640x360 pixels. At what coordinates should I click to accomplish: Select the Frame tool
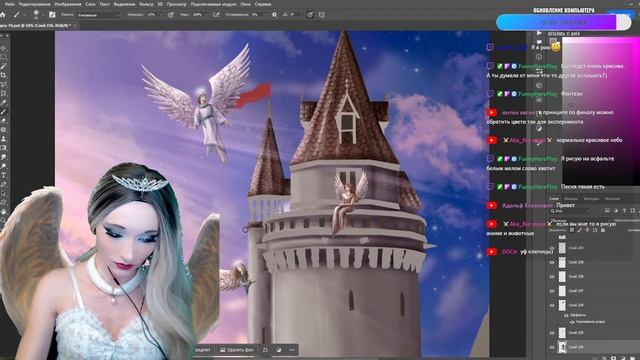tap(3, 84)
